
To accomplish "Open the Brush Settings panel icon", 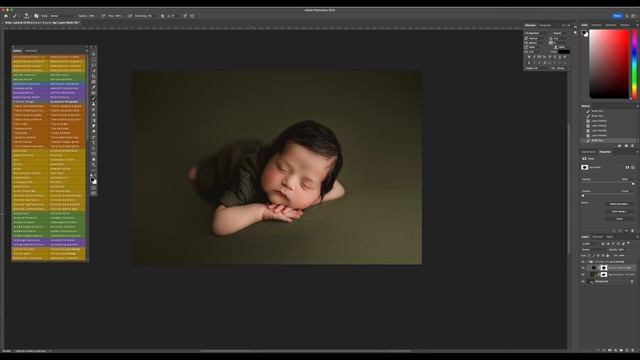I will tap(36, 16).
